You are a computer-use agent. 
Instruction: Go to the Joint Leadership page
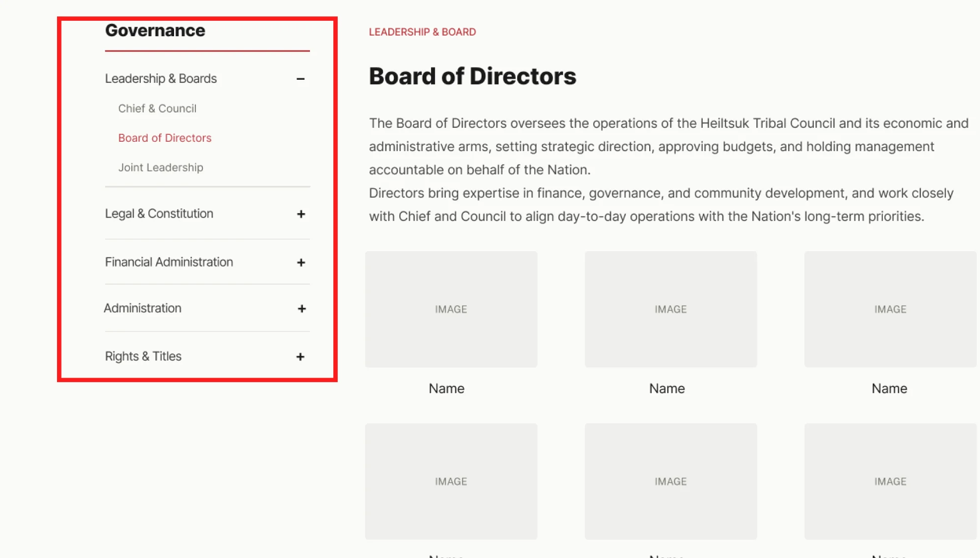pyautogui.click(x=161, y=167)
